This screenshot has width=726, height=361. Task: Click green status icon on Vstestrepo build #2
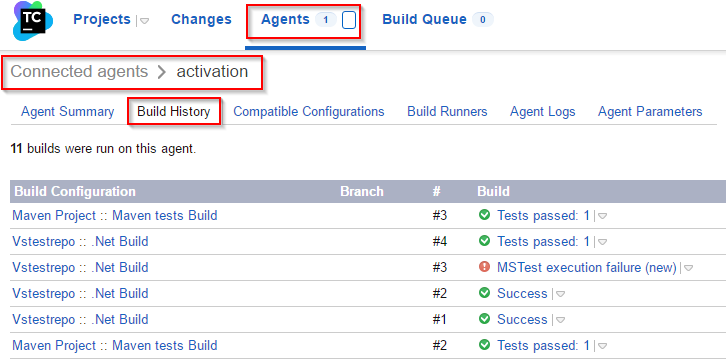click(484, 293)
